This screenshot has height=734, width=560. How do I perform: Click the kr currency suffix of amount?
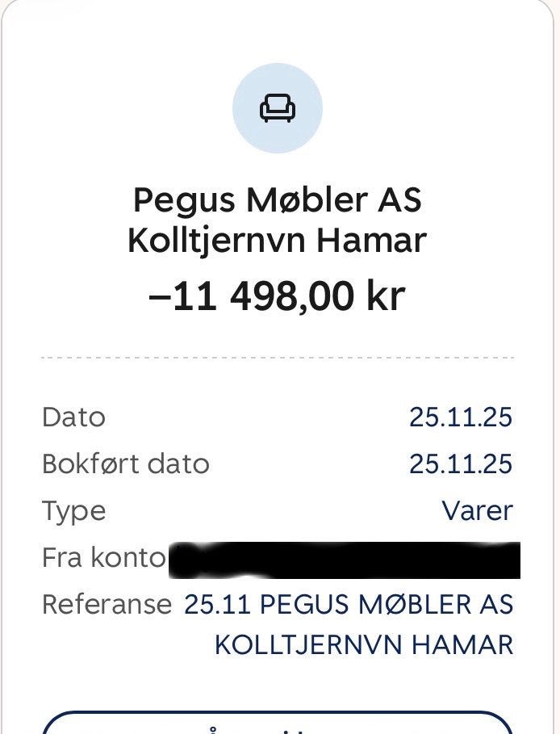[x=386, y=296]
